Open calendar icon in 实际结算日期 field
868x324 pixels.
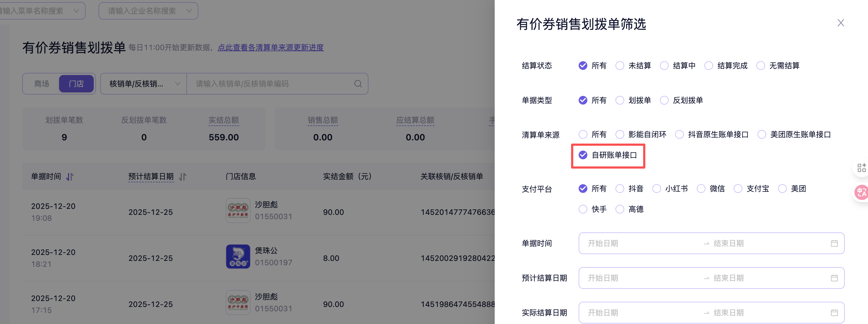coord(834,313)
